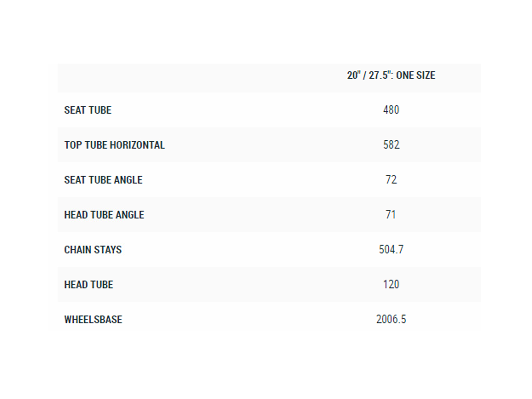Viewport: 532px width, 399px height.
Task: Click the wheelbase value 2006.5
Action: point(391,319)
